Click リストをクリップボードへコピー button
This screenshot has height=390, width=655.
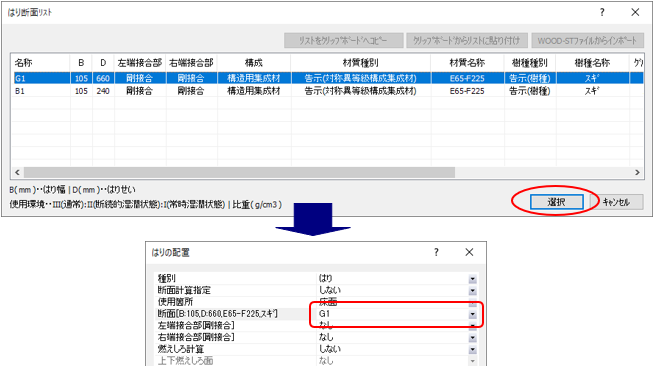(343, 41)
